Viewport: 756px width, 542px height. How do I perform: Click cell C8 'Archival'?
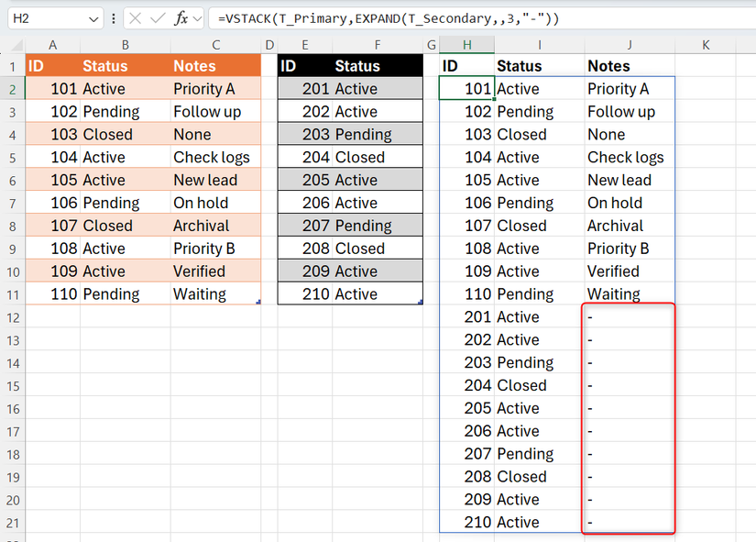coord(215,226)
